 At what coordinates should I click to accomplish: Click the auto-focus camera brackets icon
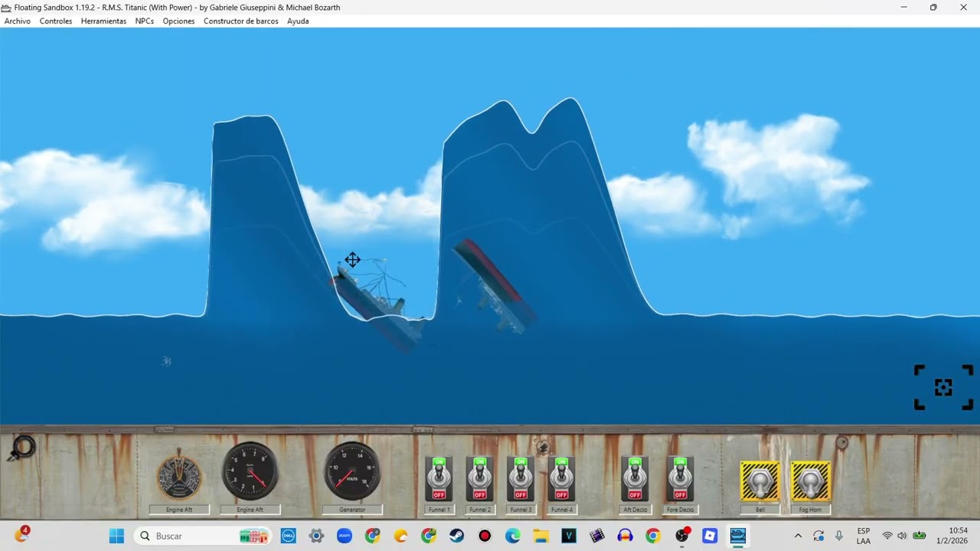click(943, 387)
